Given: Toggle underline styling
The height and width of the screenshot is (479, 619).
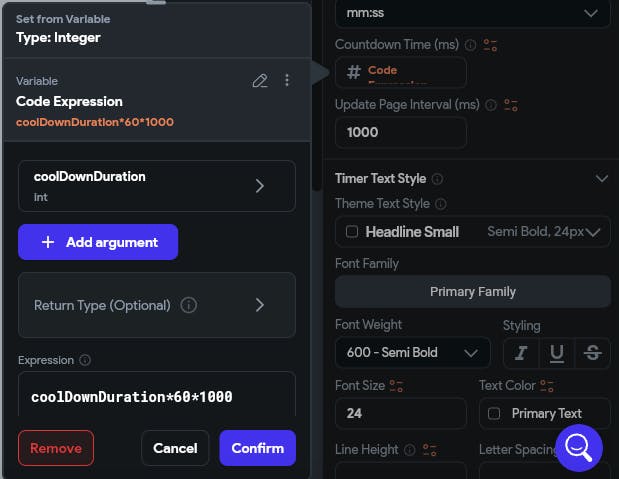Looking at the screenshot, I should click(556, 352).
